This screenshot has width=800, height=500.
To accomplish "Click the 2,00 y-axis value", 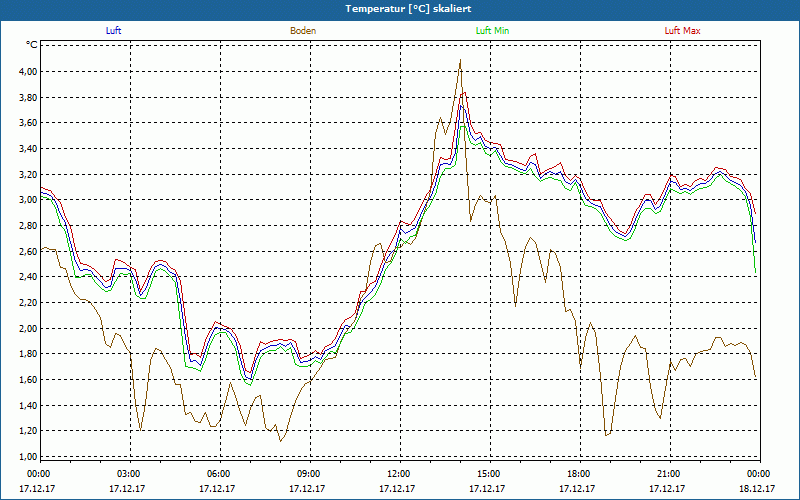I will pyautogui.click(x=30, y=329).
